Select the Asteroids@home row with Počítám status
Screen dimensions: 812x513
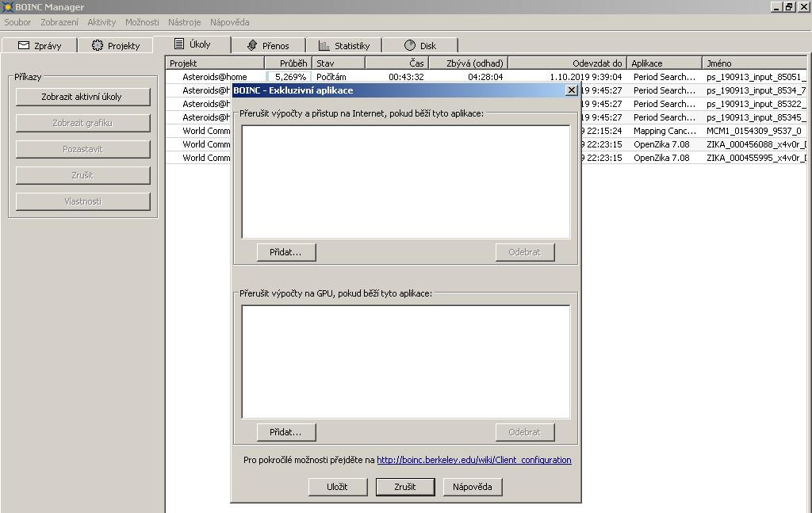[x=486, y=77]
